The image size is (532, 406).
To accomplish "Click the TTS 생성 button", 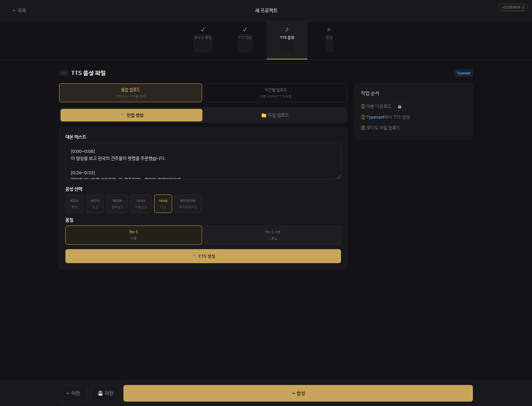I will (x=203, y=256).
